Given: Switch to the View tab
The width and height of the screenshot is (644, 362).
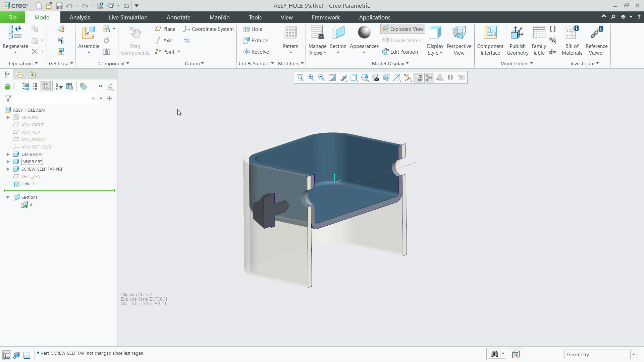Looking at the screenshot, I should [x=286, y=17].
